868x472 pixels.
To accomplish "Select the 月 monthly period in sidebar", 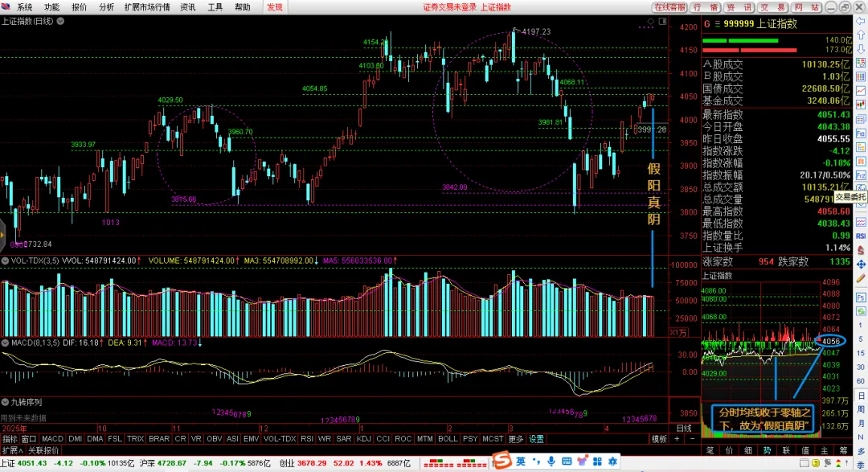I will click(861, 423).
